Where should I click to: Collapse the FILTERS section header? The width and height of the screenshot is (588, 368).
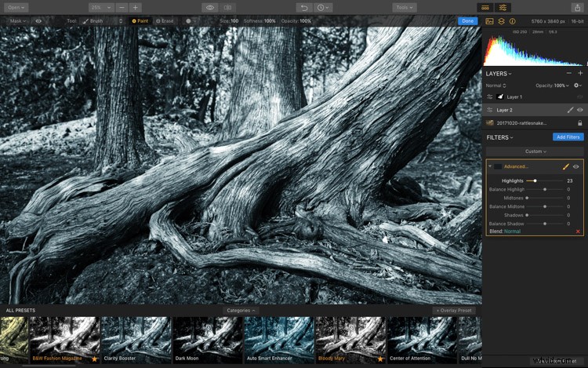(x=499, y=137)
